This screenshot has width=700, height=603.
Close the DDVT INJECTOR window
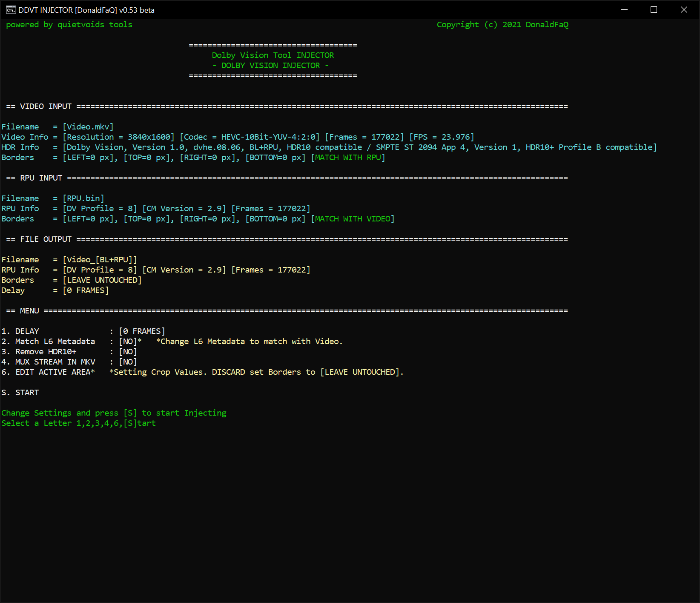pos(684,9)
